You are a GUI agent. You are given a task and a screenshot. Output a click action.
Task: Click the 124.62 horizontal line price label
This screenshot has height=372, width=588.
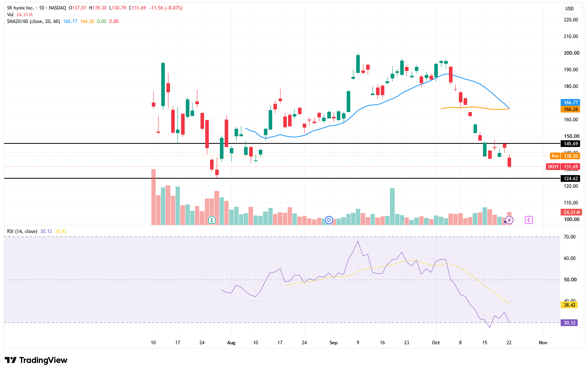pos(571,179)
